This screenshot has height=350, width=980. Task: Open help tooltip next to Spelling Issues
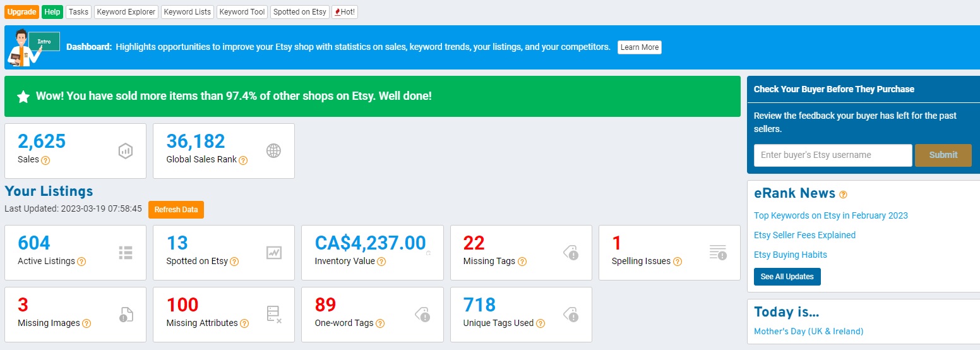tap(677, 262)
